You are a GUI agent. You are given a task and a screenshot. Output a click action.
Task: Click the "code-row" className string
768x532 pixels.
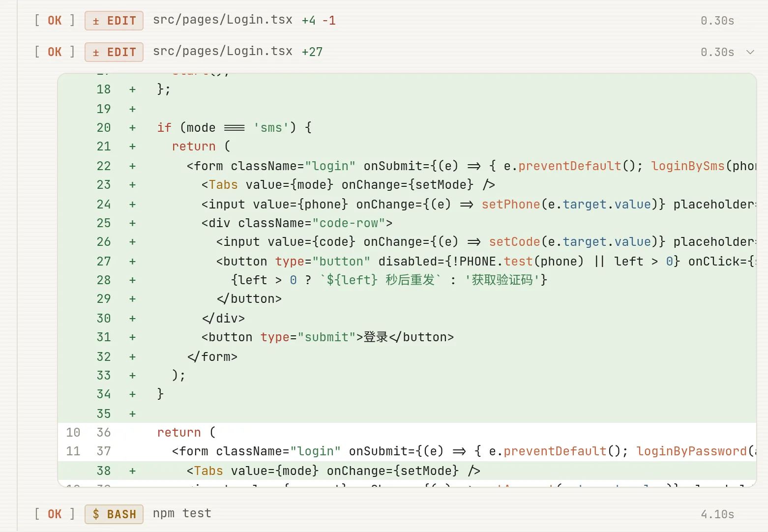349,223
